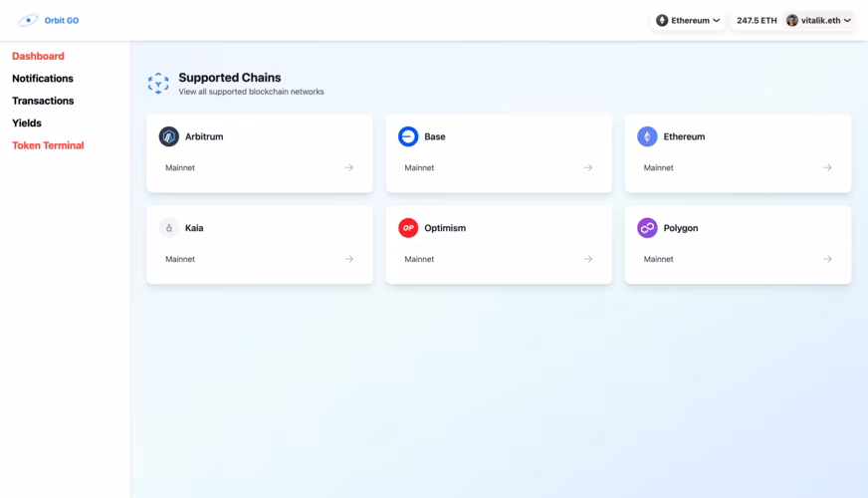
Task: Click the Polygon card title
Action: [x=681, y=228]
